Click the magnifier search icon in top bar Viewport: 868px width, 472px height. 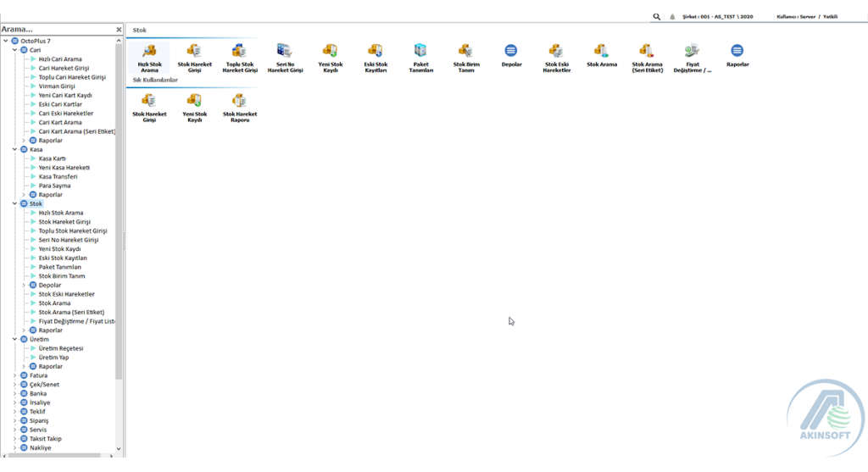pos(657,16)
